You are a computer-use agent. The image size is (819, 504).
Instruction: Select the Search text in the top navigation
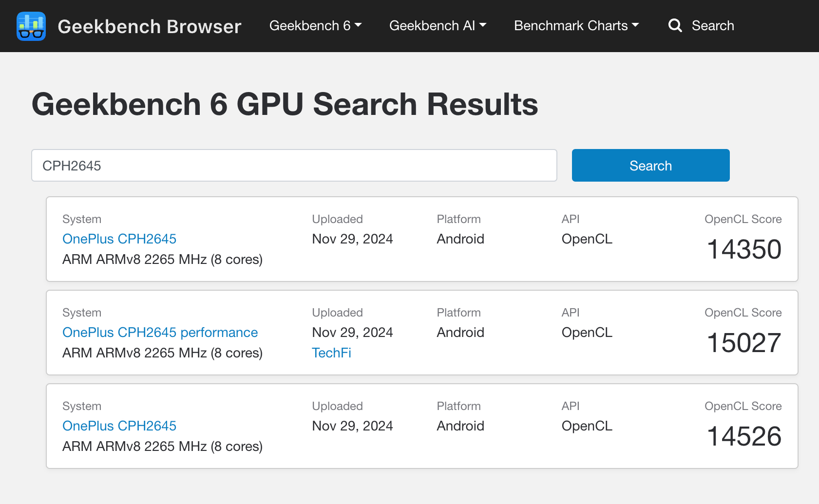pos(712,26)
